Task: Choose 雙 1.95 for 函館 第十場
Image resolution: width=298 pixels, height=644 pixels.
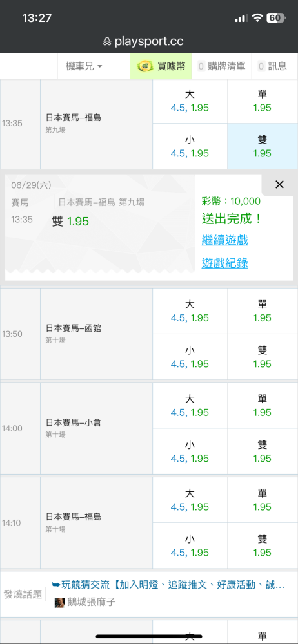Action: (x=262, y=357)
